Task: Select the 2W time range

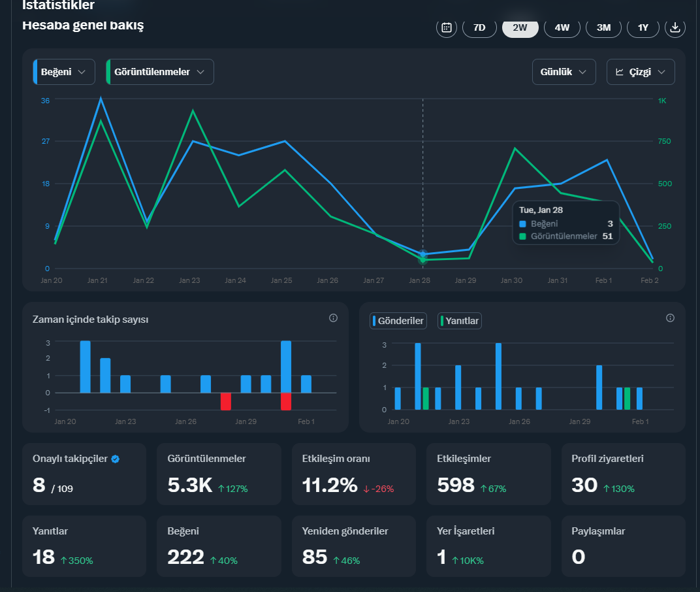Action: [x=520, y=27]
